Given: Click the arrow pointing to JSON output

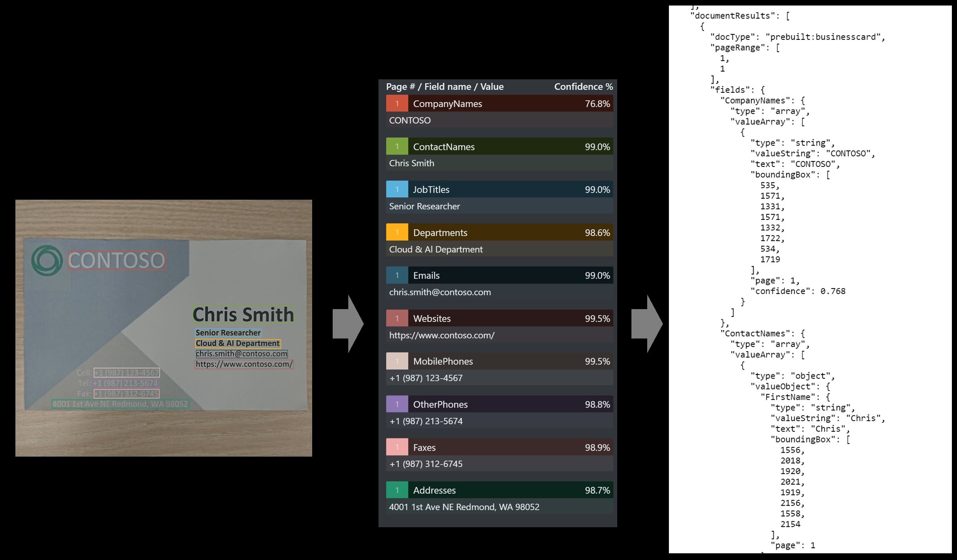Looking at the screenshot, I should click(647, 324).
